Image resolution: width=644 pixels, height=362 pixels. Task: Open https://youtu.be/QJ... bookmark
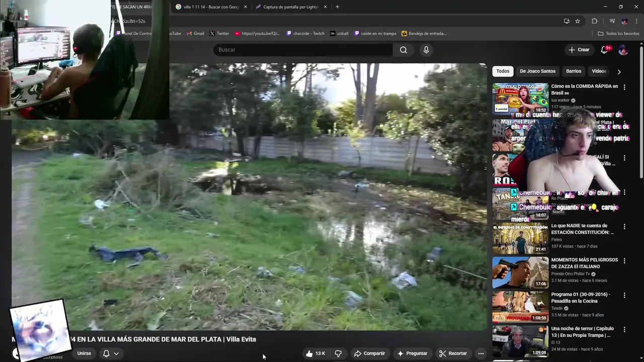pyautogui.click(x=257, y=33)
